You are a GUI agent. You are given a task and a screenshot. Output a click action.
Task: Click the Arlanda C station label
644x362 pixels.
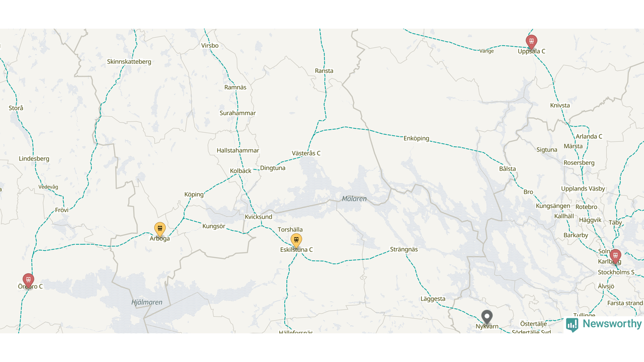589,137
